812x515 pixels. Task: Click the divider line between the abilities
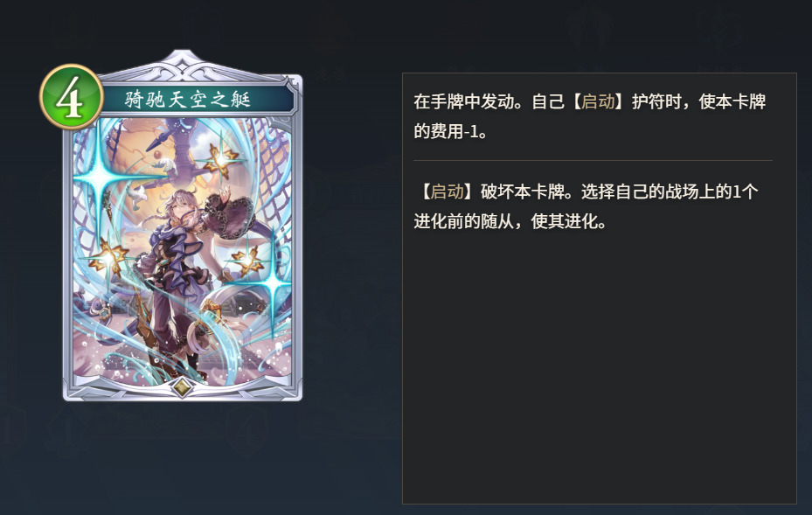coord(593,161)
